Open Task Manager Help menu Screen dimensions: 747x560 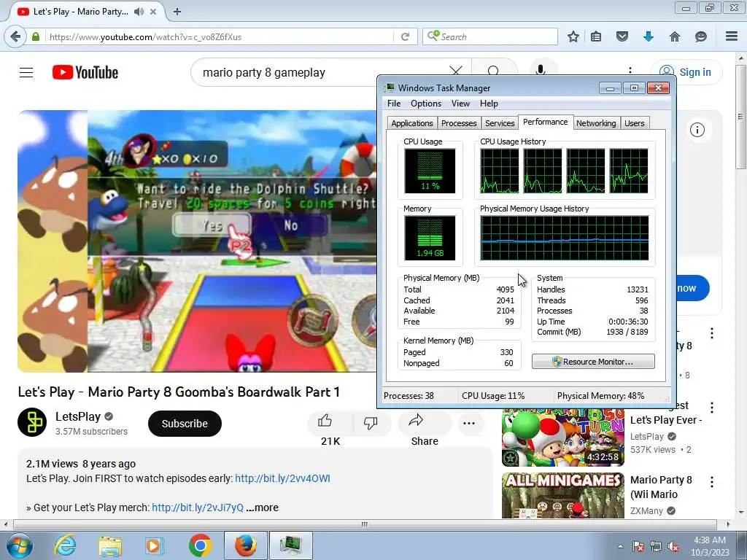(489, 104)
